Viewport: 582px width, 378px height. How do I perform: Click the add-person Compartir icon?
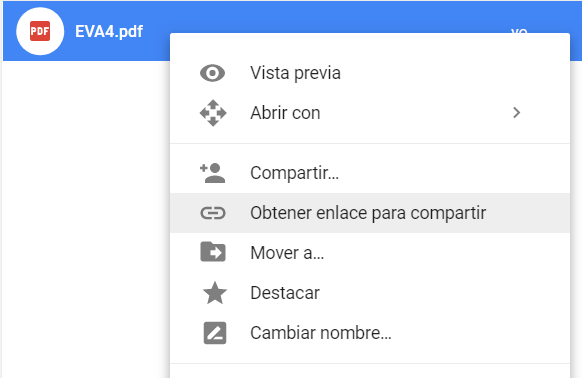(213, 173)
